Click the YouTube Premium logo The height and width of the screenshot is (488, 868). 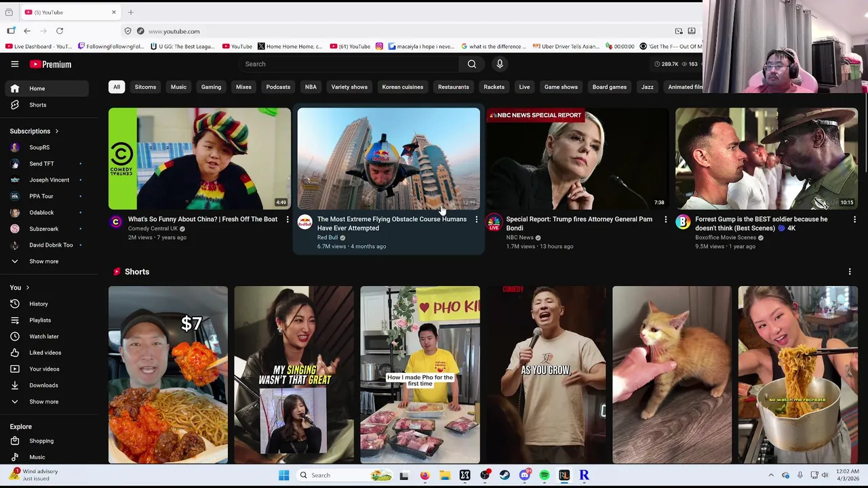(50, 64)
